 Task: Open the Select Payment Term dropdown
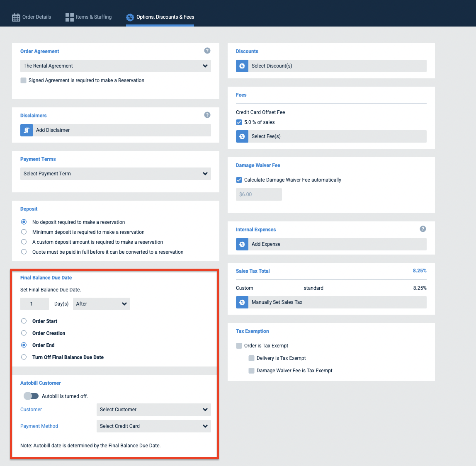click(x=115, y=173)
